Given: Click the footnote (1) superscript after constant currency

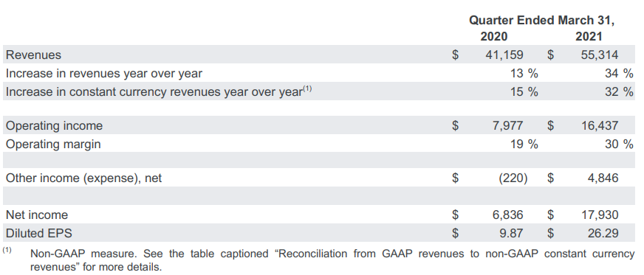Looking at the screenshot, I should (307, 88).
